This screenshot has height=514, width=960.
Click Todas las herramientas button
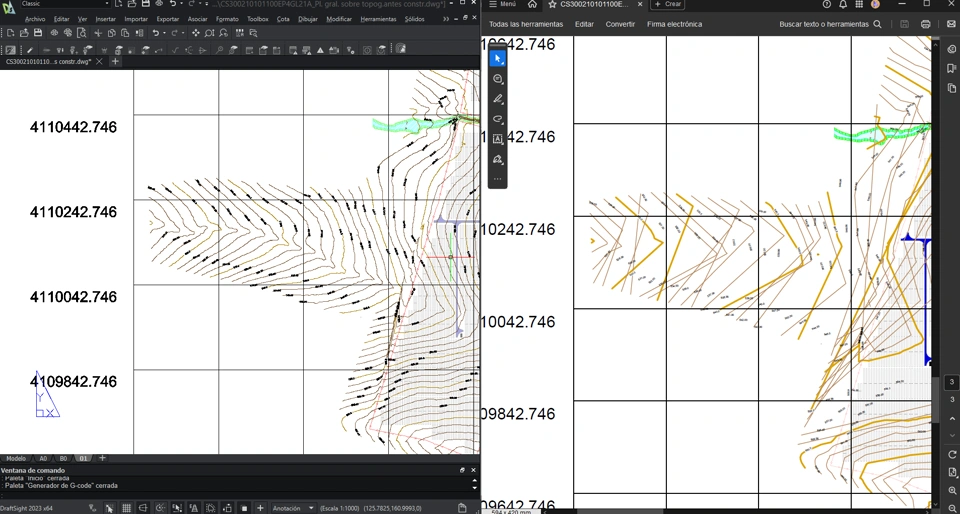526,24
